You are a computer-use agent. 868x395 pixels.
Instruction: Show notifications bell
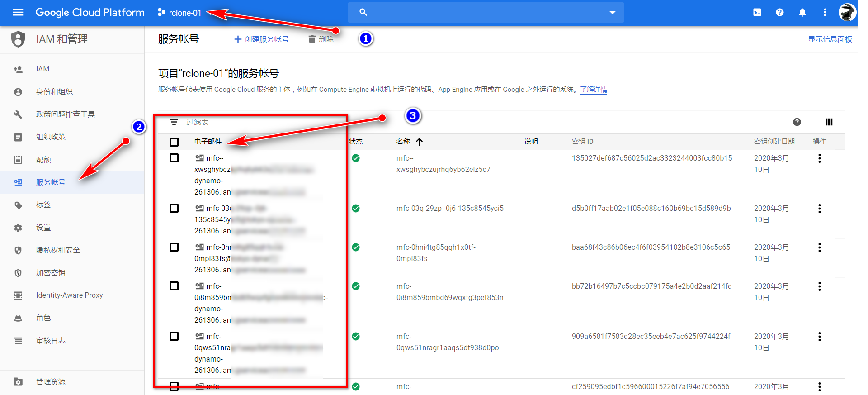(802, 12)
